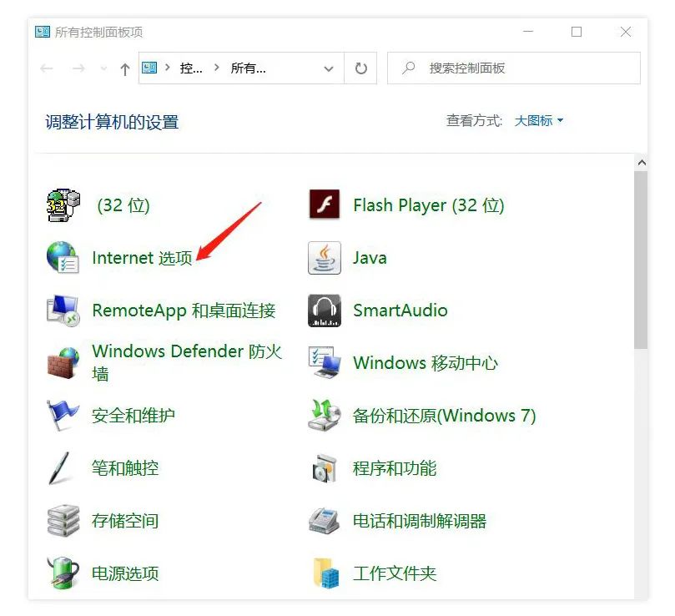675x616 pixels.
Task: Click the 电源选项 battery icon
Action: pyautogui.click(x=63, y=573)
